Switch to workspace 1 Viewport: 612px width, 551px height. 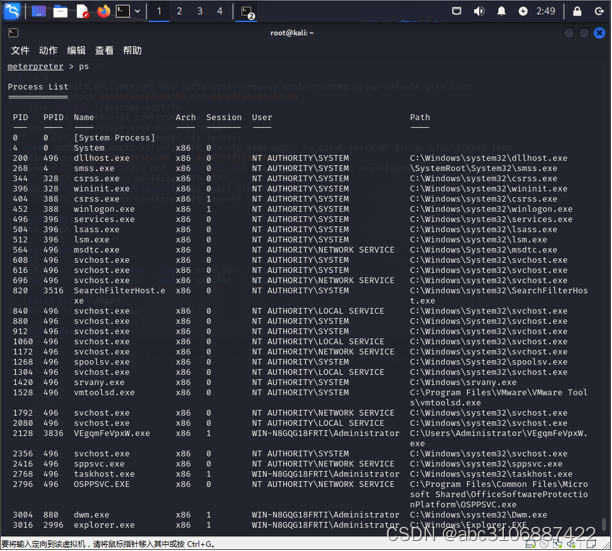point(159,11)
